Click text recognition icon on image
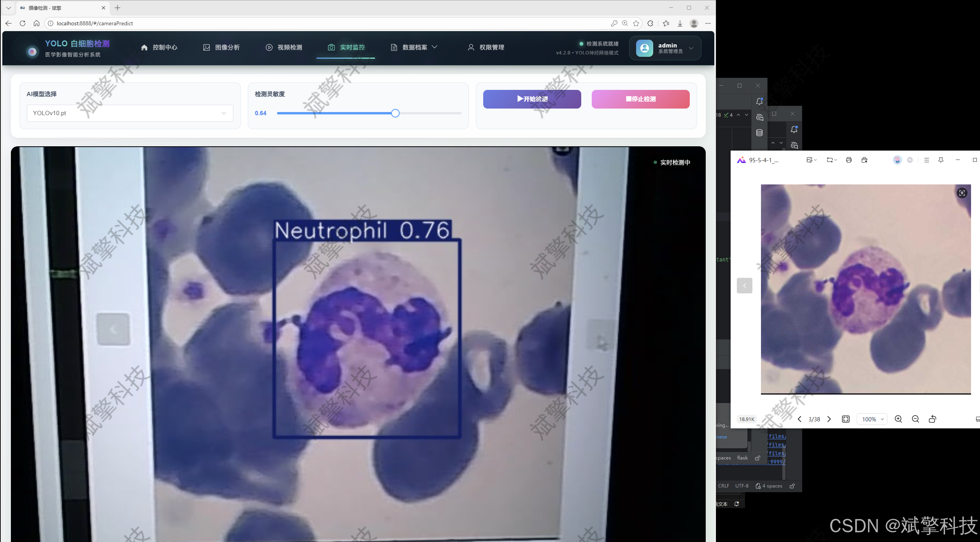The image size is (980, 542). pyautogui.click(x=962, y=193)
